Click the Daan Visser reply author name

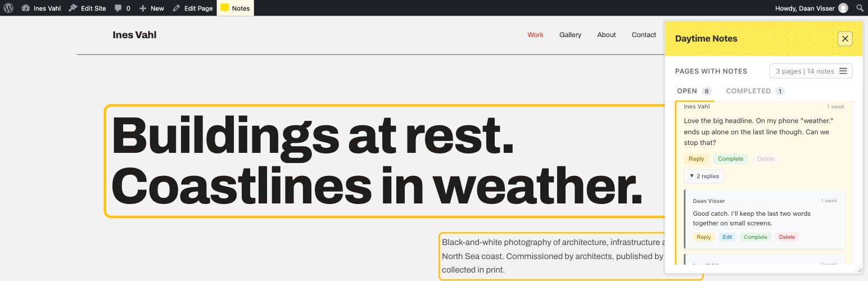[x=709, y=201]
